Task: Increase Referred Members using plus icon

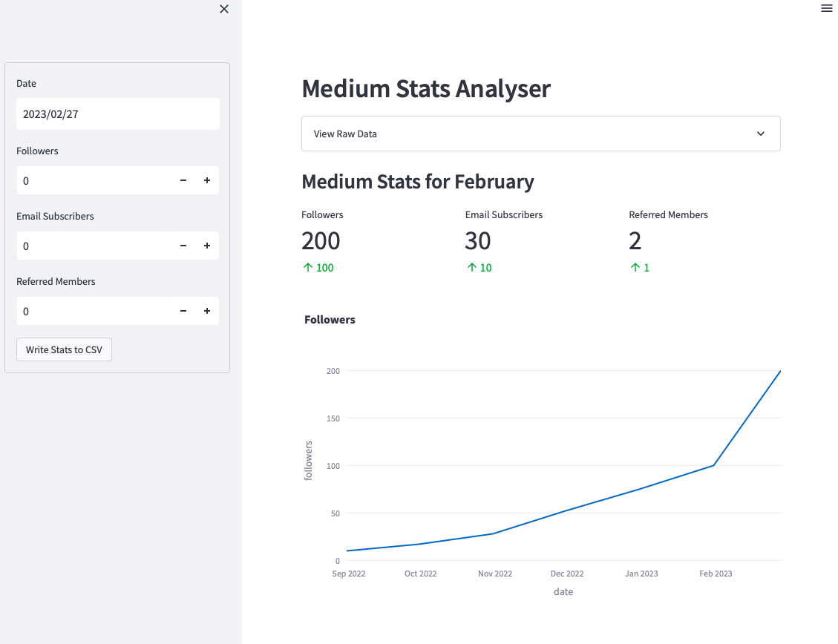Action: coord(207,311)
